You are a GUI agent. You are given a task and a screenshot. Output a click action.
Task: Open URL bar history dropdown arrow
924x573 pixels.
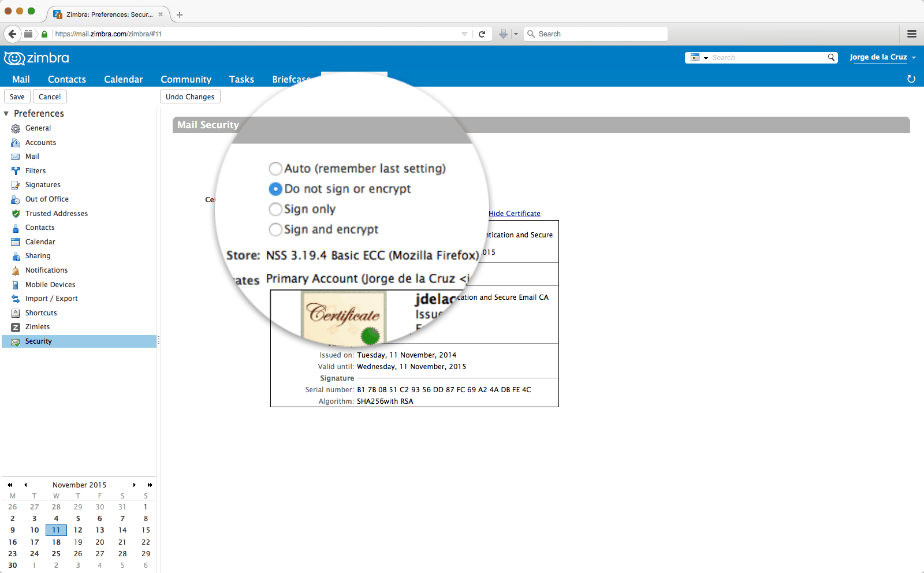click(x=464, y=34)
